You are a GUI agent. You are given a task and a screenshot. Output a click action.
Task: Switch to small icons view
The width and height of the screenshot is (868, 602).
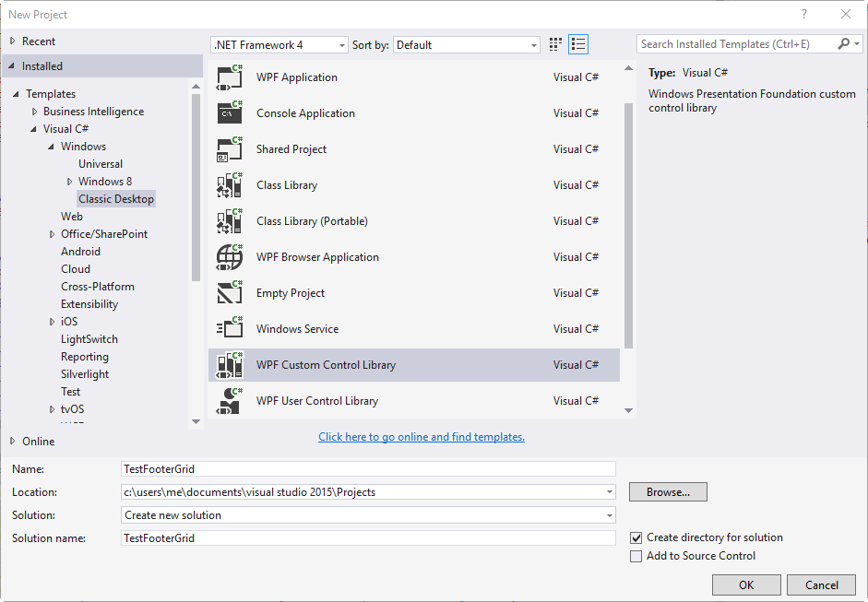point(554,43)
